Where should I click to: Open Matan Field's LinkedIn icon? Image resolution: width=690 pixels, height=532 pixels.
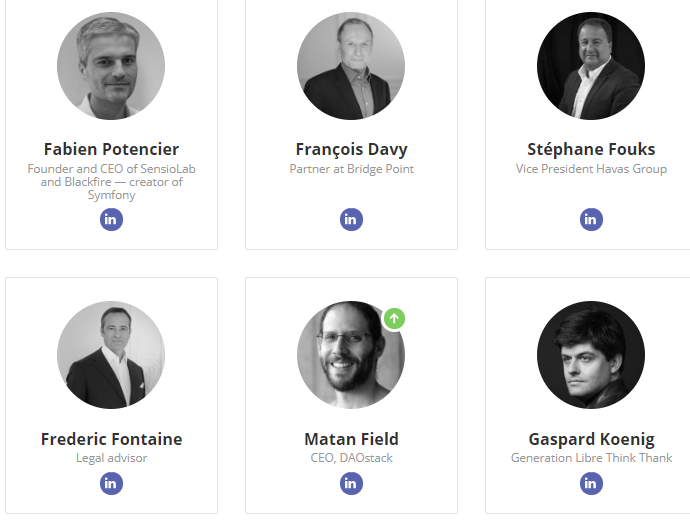coord(351,483)
